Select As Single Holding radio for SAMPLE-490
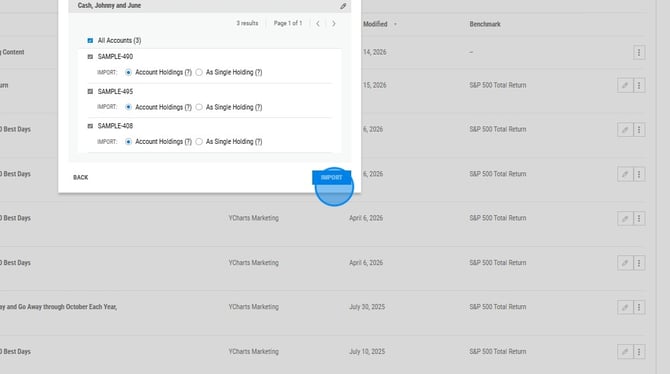Image resolution: width=670 pixels, height=374 pixels. click(199, 73)
